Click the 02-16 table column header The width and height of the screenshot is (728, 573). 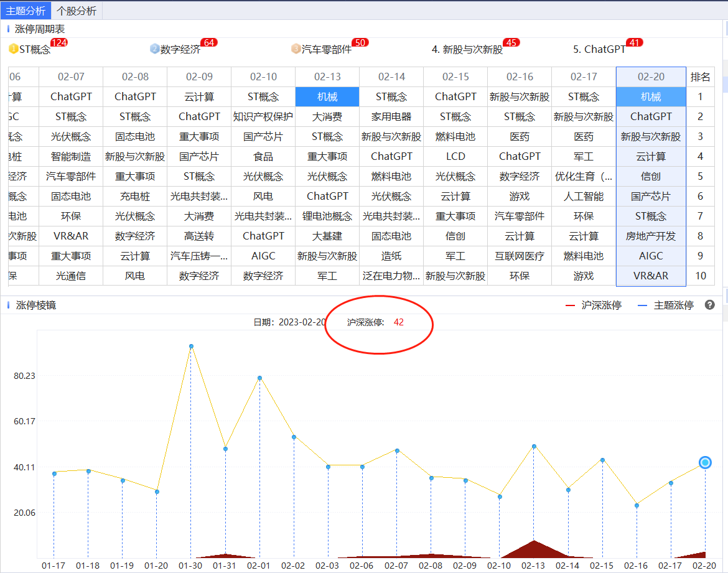click(x=520, y=77)
